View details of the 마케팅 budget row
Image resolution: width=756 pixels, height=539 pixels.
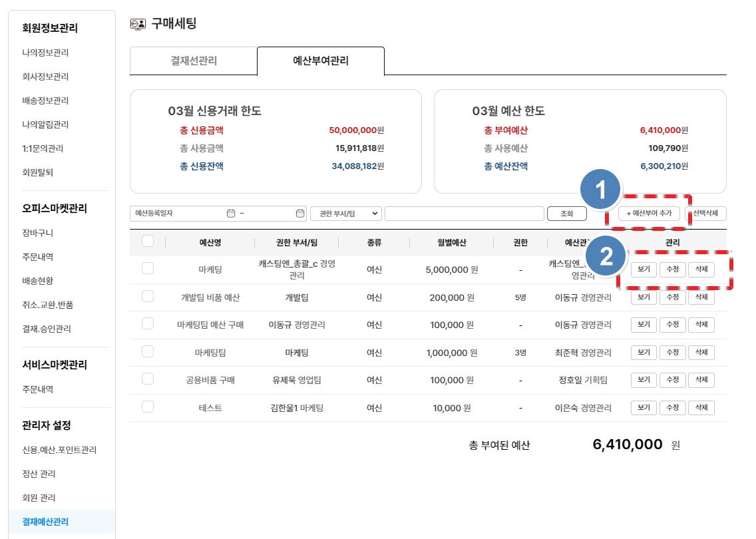(x=644, y=269)
